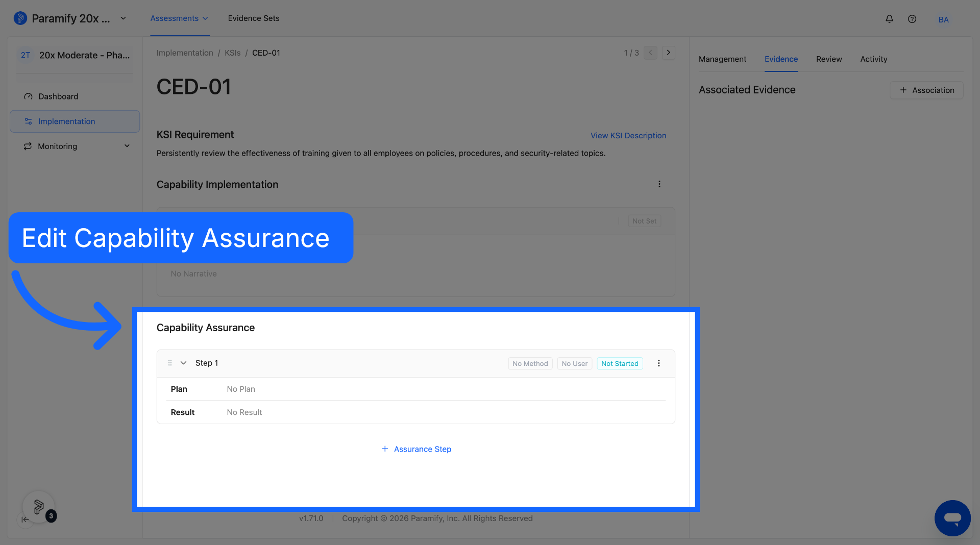Click the Not Started status badge
Image resolution: width=980 pixels, height=545 pixels.
(620, 363)
